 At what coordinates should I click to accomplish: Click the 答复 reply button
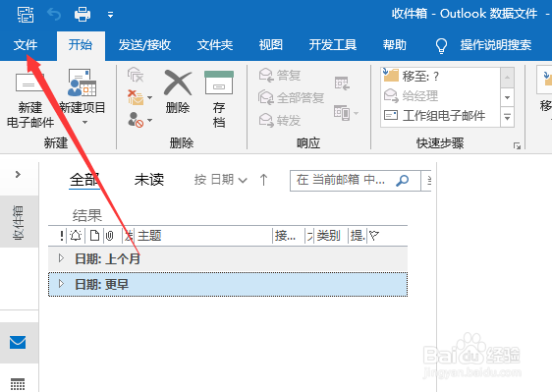pyautogui.click(x=280, y=76)
